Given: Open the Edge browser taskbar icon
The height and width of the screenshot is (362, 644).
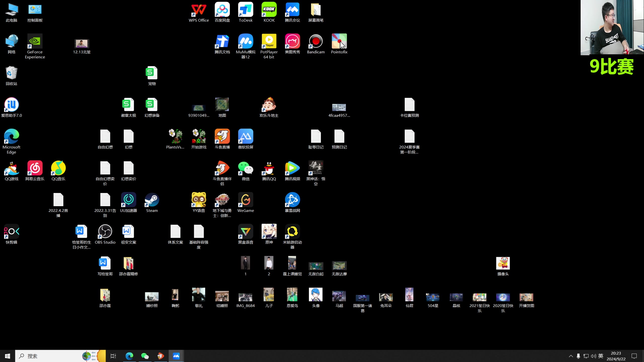Looking at the screenshot, I should tap(129, 356).
